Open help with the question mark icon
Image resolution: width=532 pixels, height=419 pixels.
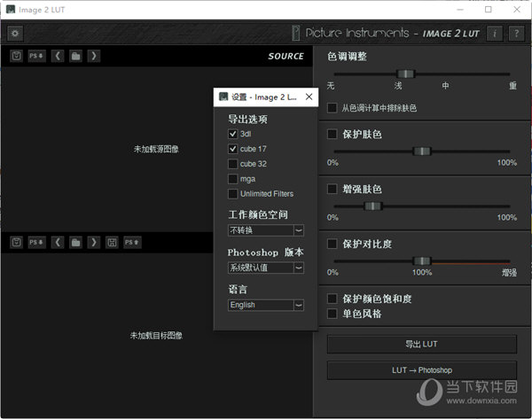[516, 34]
